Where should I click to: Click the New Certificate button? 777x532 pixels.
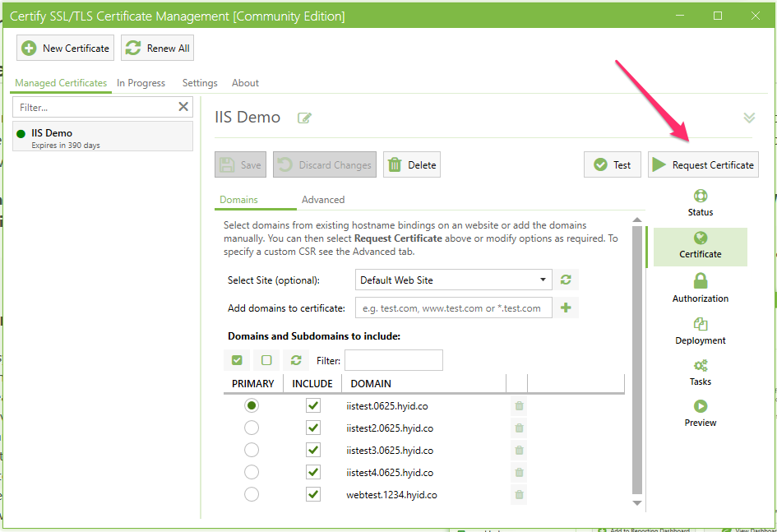66,48
